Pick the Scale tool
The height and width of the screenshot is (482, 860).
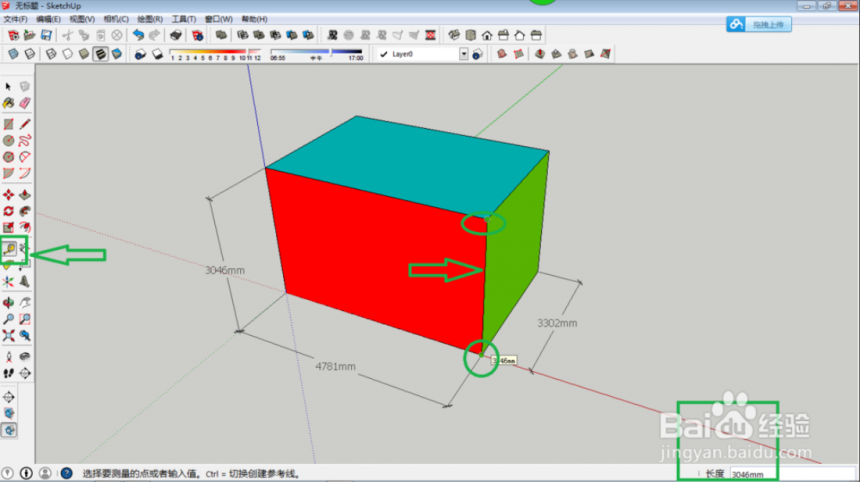(x=8, y=228)
